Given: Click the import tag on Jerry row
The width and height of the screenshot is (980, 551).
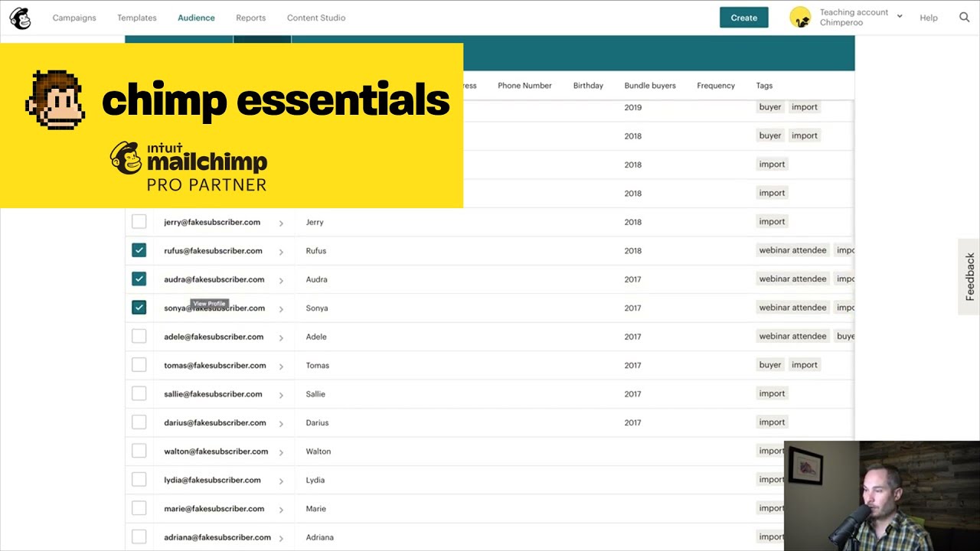Looking at the screenshot, I should click(772, 221).
